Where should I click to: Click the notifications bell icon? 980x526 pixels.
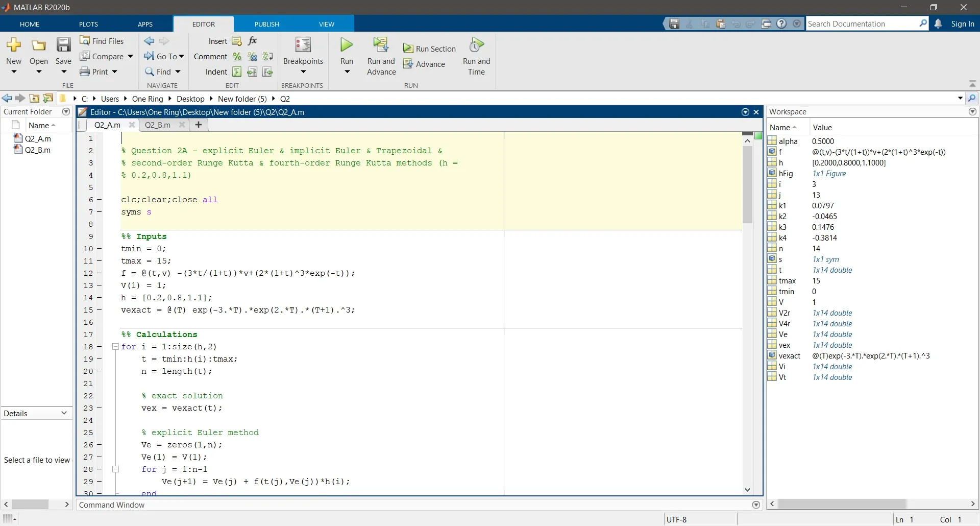(x=938, y=23)
